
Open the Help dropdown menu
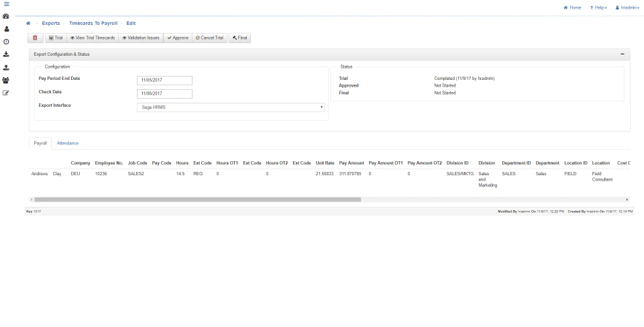tap(598, 8)
